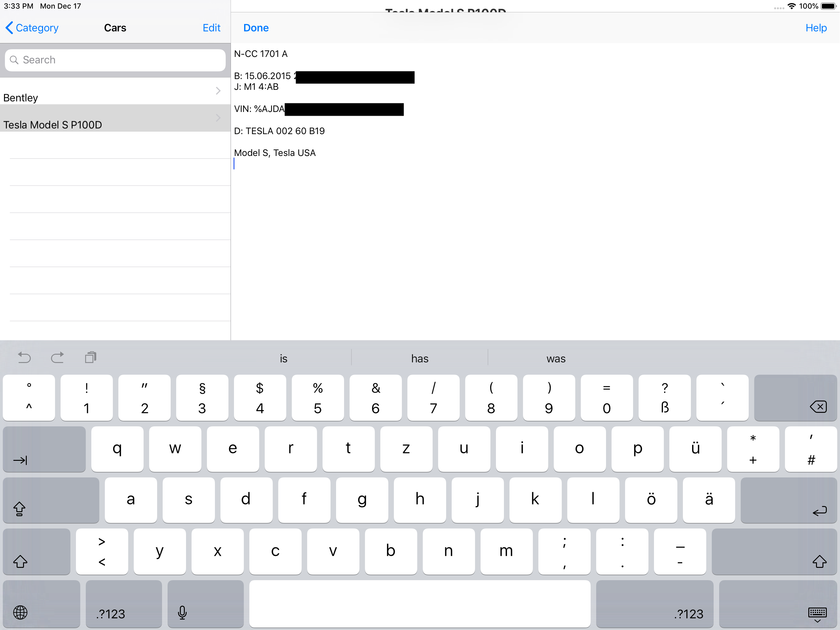This screenshot has height=630, width=840.
Task: Tap the 'Model S, Tesla USA' line
Action: click(x=275, y=153)
